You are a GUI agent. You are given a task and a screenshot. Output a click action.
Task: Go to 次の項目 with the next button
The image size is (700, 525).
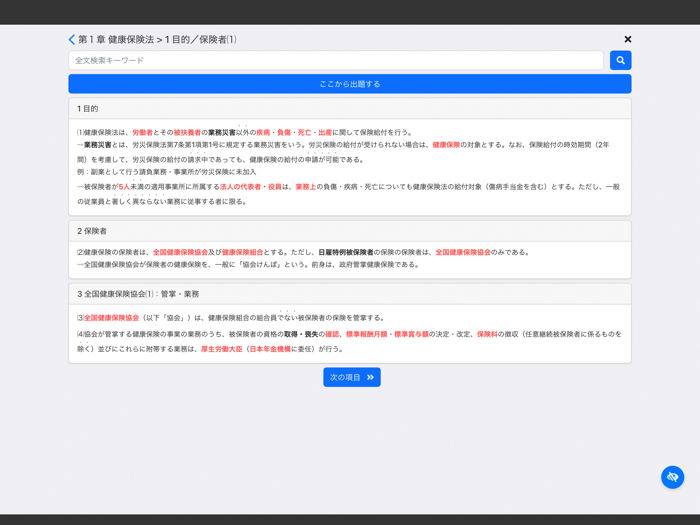[x=352, y=377]
